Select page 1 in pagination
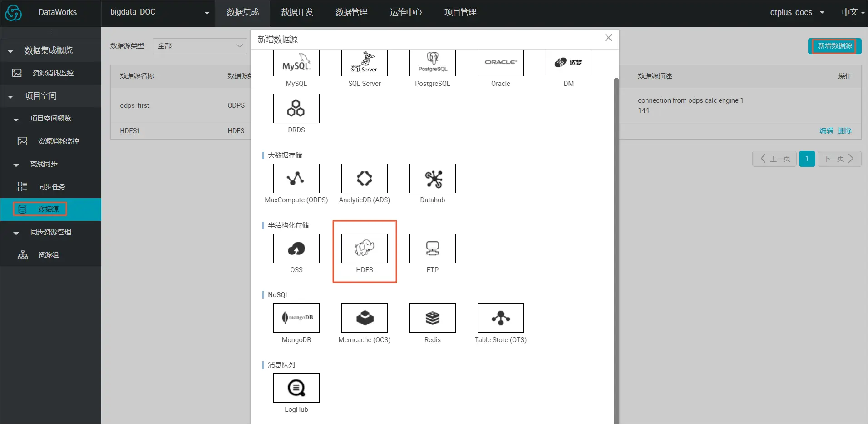The width and height of the screenshot is (868, 424). pyautogui.click(x=807, y=159)
